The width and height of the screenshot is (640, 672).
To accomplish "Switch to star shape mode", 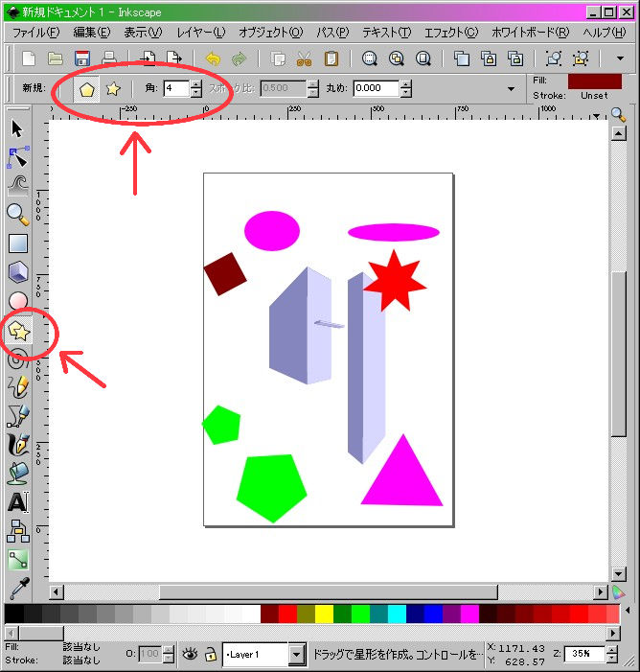I will 113,89.
